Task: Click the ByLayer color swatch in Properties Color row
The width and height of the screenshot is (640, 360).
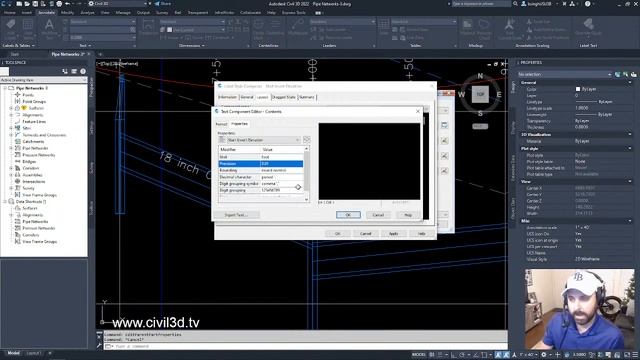Action: pos(578,89)
